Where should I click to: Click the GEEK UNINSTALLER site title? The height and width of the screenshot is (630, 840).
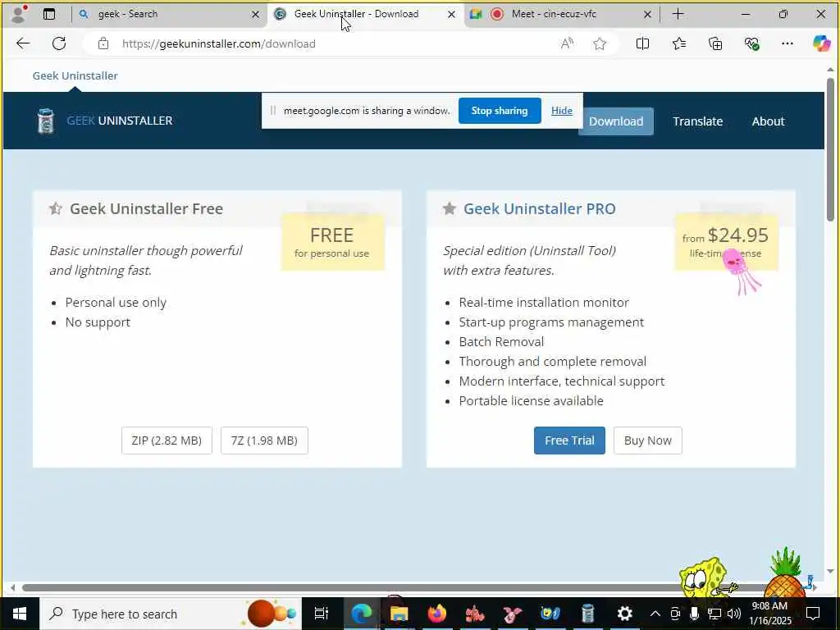click(x=120, y=121)
